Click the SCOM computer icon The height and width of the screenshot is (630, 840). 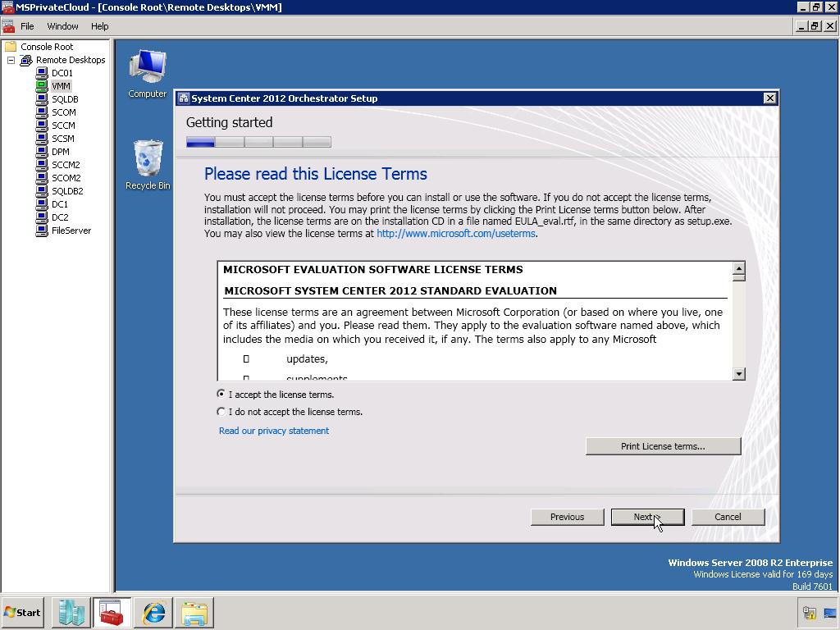(42, 112)
